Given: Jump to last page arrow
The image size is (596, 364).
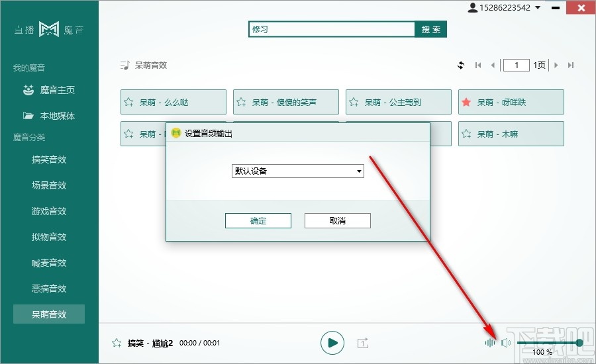Looking at the screenshot, I should coord(571,65).
